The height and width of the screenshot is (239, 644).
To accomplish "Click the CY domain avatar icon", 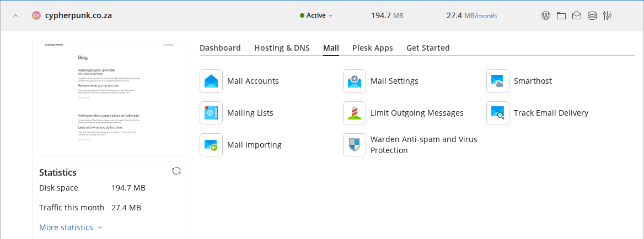I will pyautogui.click(x=36, y=15).
